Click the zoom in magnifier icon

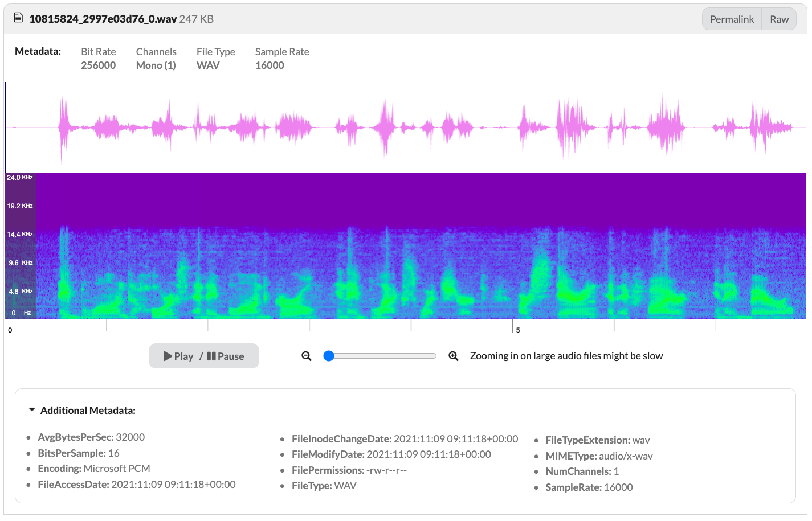(454, 356)
